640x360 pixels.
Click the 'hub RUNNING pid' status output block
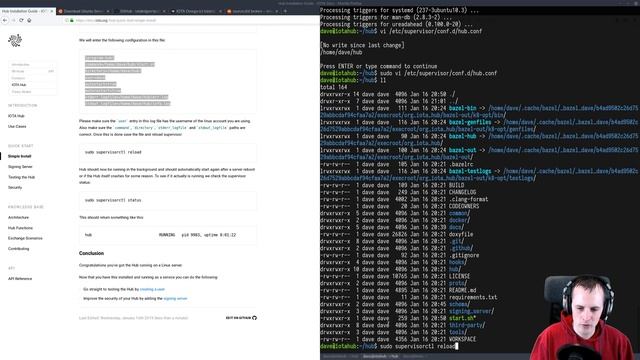168,235
